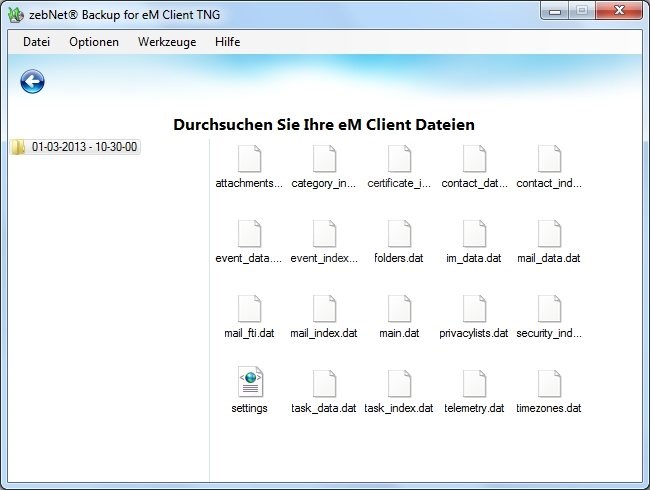This screenshot has height=490, width=650.
Task: Select the category_in... file icon
Action: tap(324, 158)
